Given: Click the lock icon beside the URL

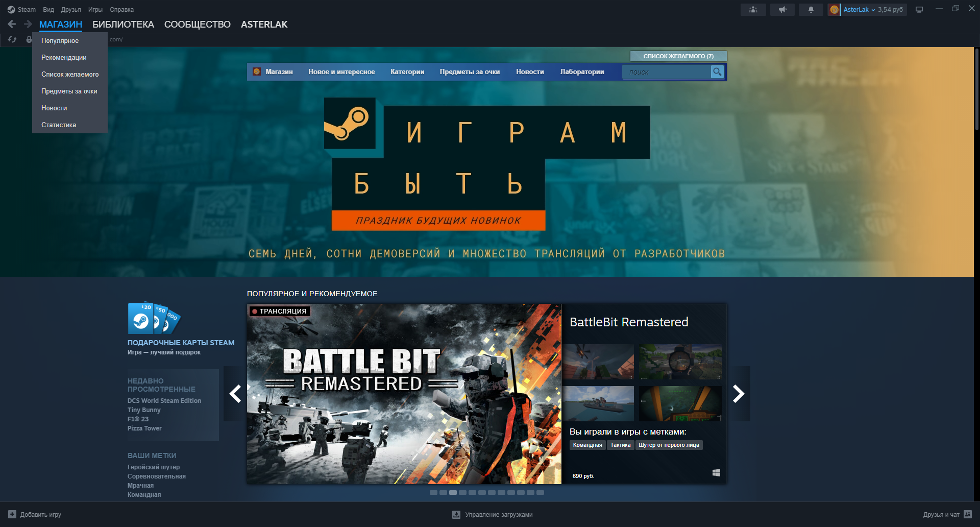Looking at the screenshot, I should 29,39.
